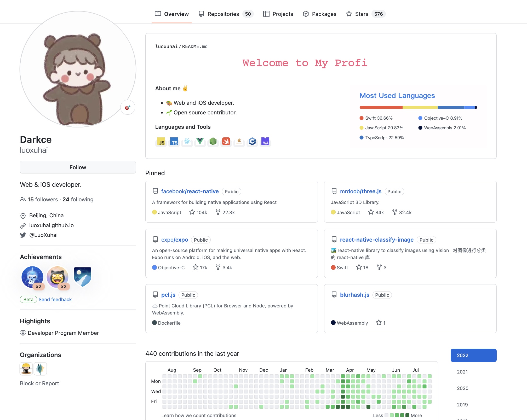This screenshot has height=420, width=527.
Task: Click the WebAssembly WA icon
Action: pyautogui.click(x=265, y=142)
